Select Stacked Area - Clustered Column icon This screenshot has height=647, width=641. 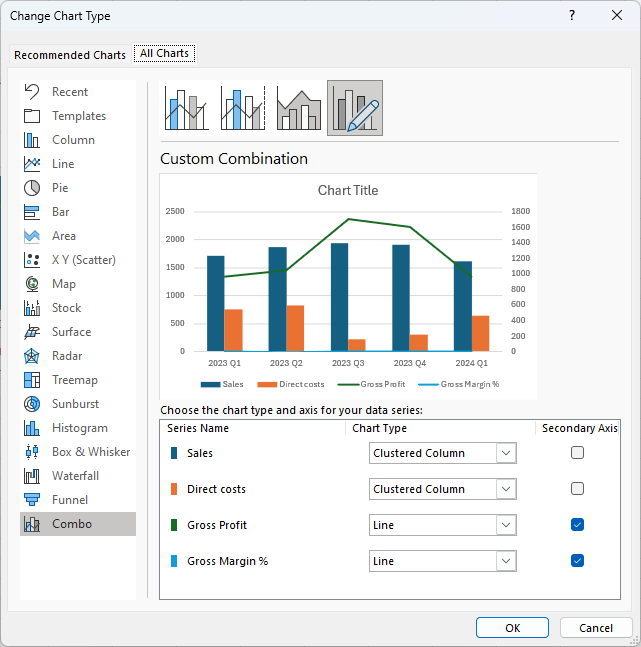point(299,108)
